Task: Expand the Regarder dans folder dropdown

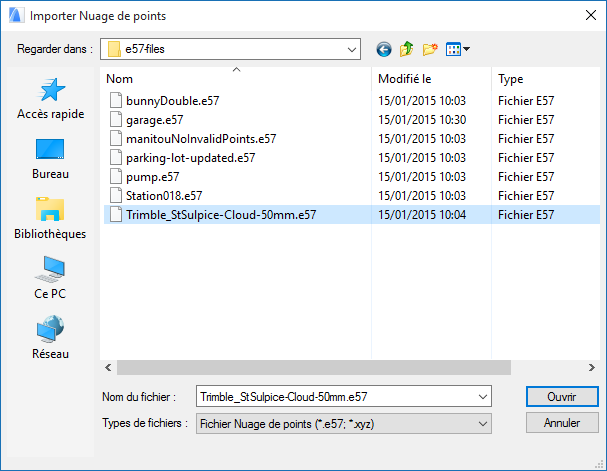Action: pyautogui.click(x=352, y=50)
